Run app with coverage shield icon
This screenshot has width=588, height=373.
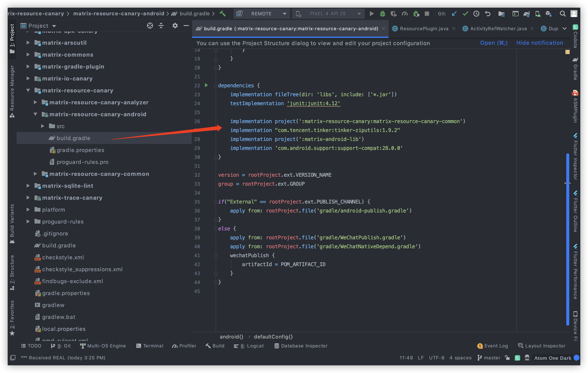tap(394, 14)
